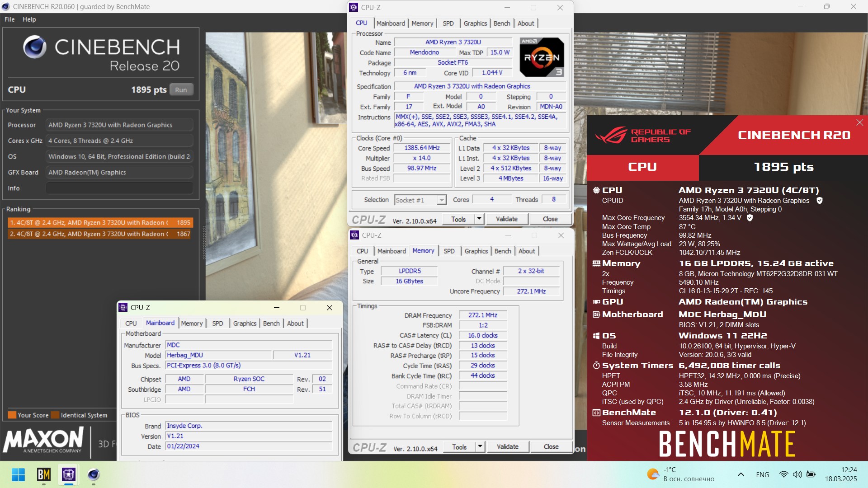Click Identical System legend swatch
This screenshot has height=488, width=868.
[x=55, y=415]
